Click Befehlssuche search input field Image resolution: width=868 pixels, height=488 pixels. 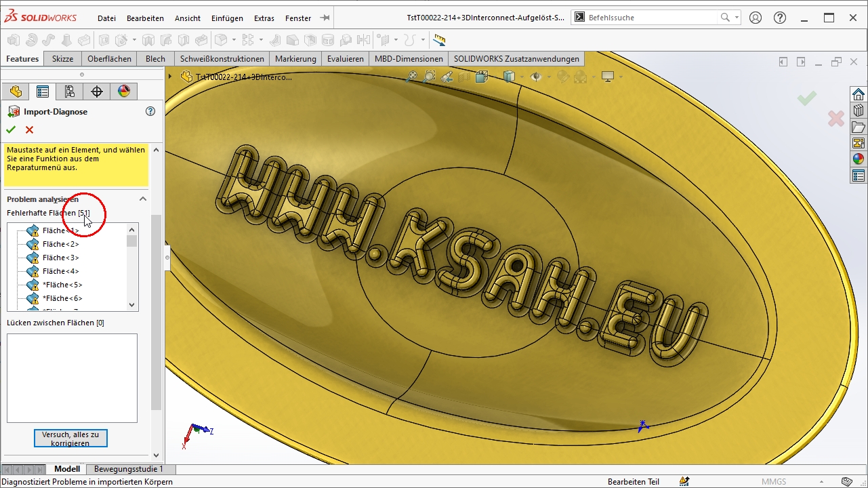(650, 18)
